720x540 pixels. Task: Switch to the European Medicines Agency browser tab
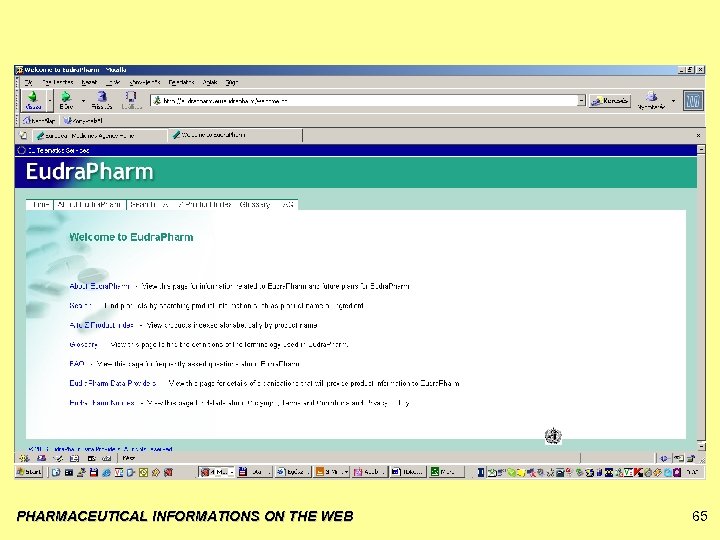99,135
